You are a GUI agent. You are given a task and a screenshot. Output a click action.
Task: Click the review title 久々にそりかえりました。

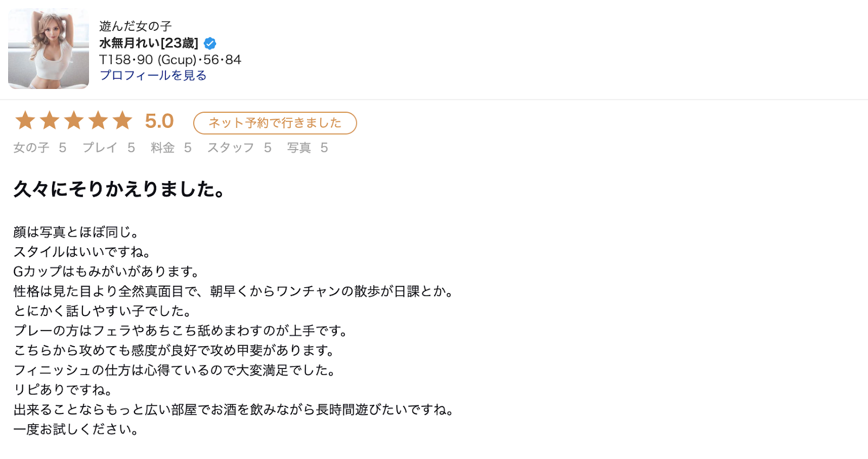click(x=120, y=189)
